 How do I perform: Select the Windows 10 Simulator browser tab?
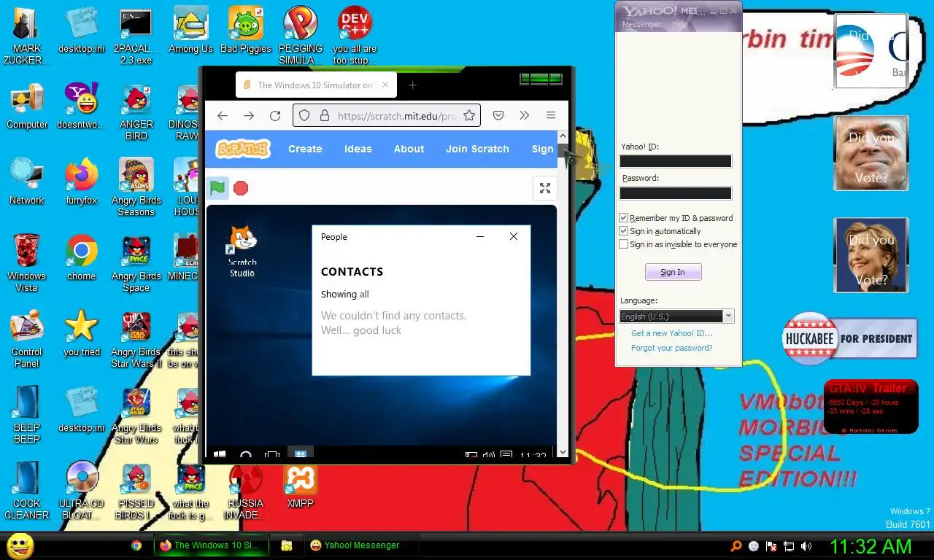pyautogui.click(x=317, y=85)
